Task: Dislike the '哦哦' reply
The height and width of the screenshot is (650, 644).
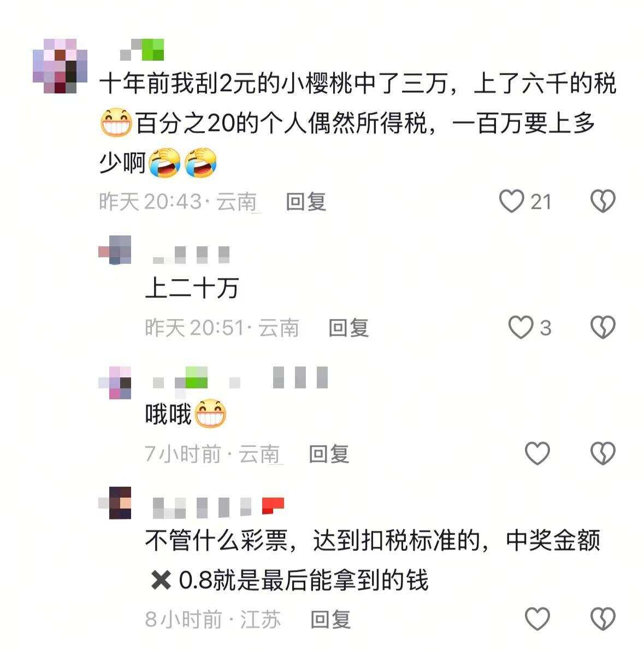Action: [x=602, y=453]
